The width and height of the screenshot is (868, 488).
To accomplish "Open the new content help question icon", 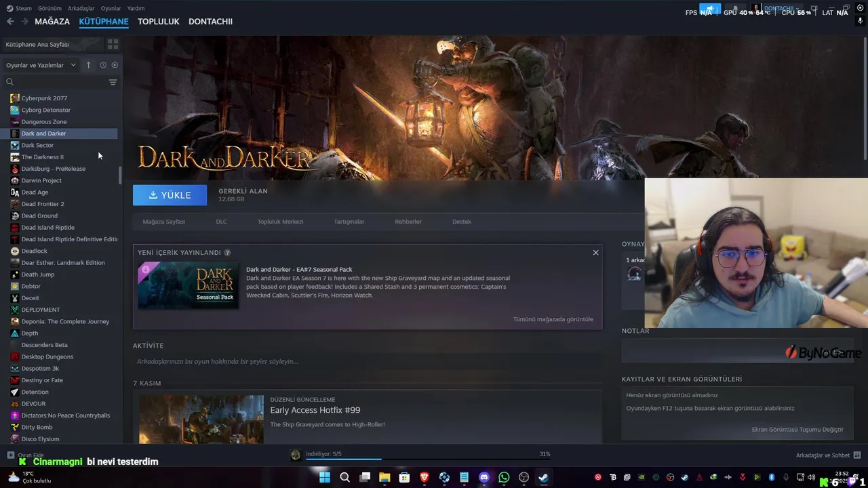I will (x=227, y=252).
